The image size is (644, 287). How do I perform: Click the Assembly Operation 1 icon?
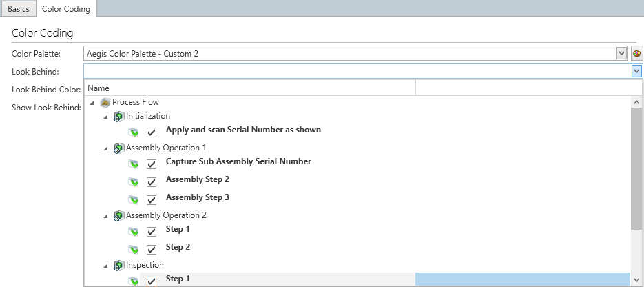click(118, 148)
